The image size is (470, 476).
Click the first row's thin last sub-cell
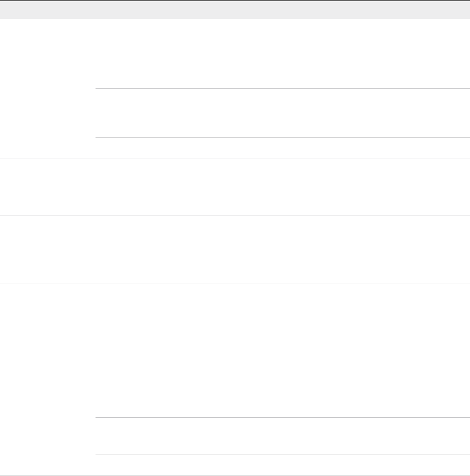[279, 148]
